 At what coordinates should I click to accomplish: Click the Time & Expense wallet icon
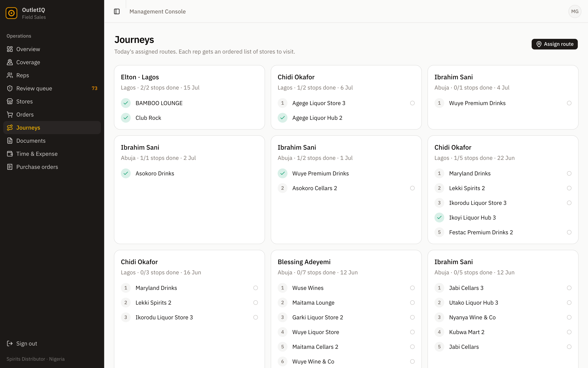click(10, 154)
